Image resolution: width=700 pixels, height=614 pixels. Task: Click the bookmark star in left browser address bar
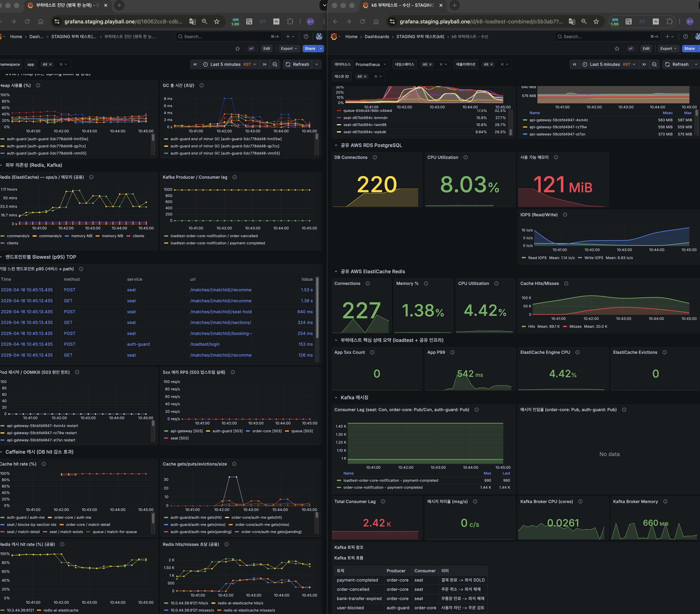[217, 22]
